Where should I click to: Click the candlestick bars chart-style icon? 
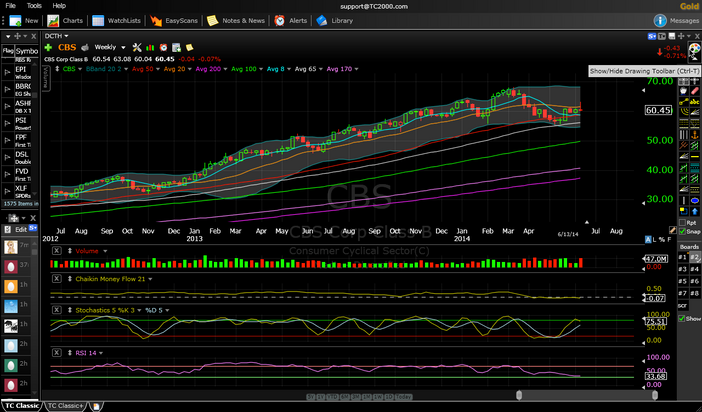tap(150, 47)
